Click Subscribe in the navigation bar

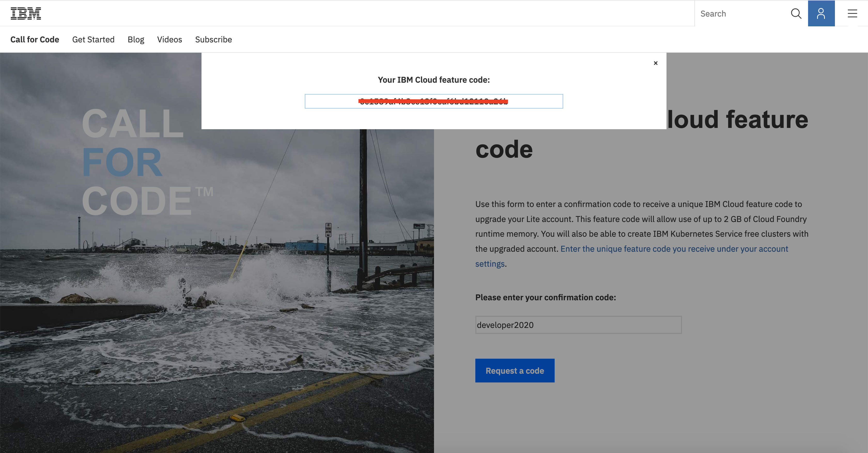click(213, 40)
